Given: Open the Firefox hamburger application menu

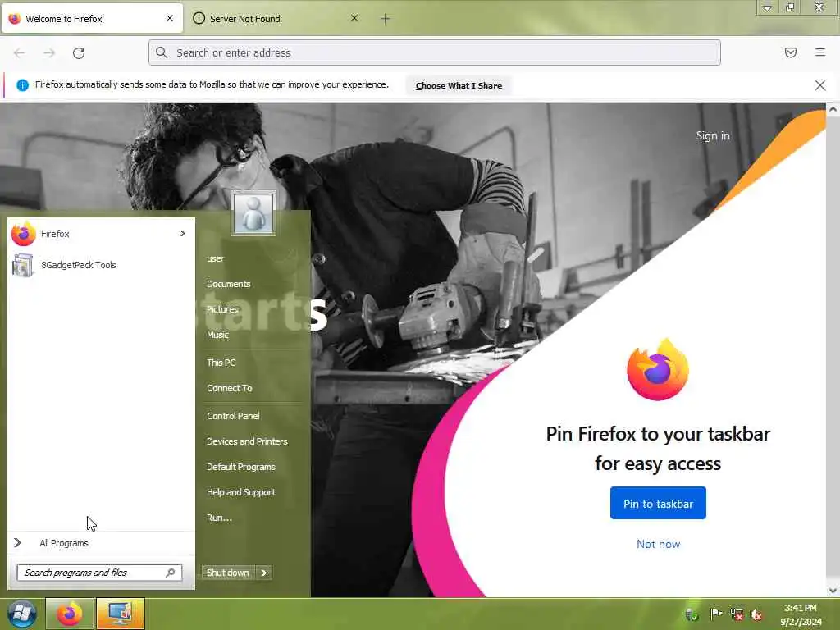Looking at the screenshot, I should click(819, 52).
